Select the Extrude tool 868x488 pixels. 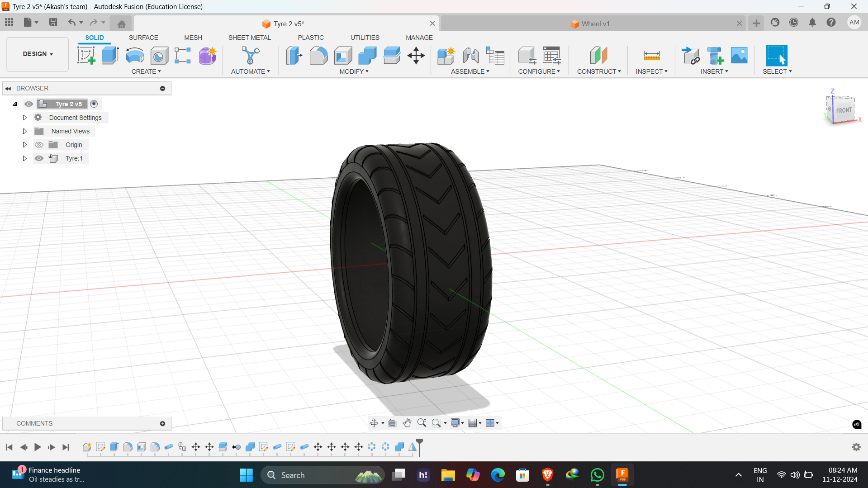click(x=110, y=56)
